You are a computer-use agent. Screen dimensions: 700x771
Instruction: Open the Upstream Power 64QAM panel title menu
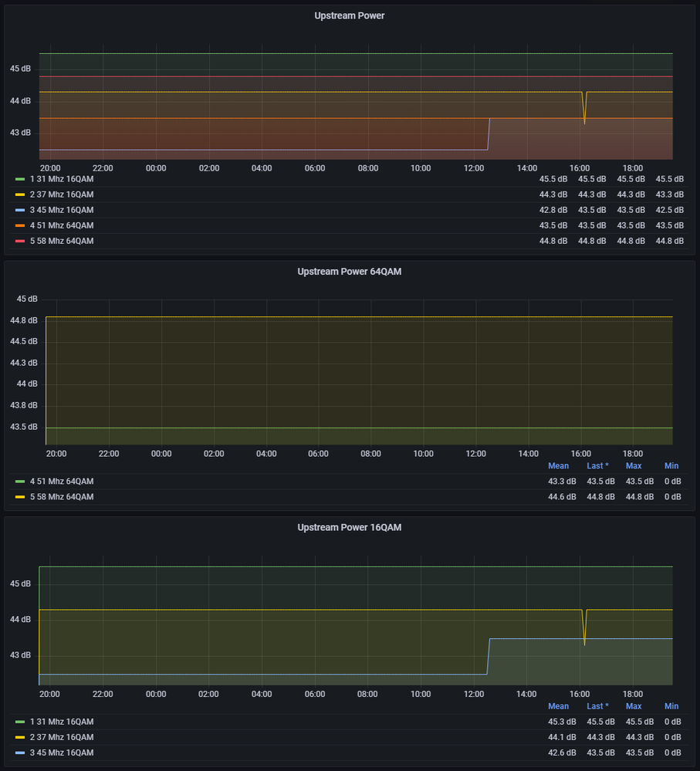349,271
